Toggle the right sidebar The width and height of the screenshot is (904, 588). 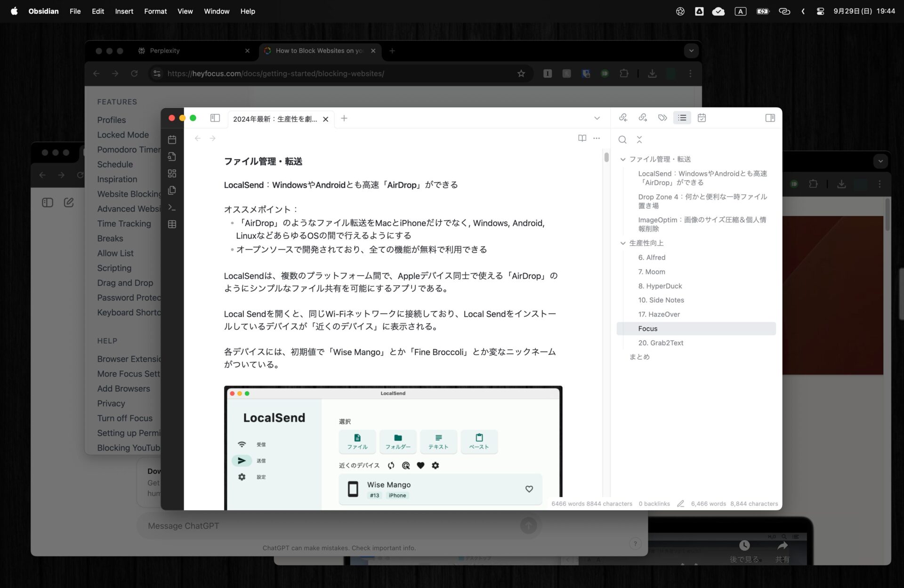(770, 118)
